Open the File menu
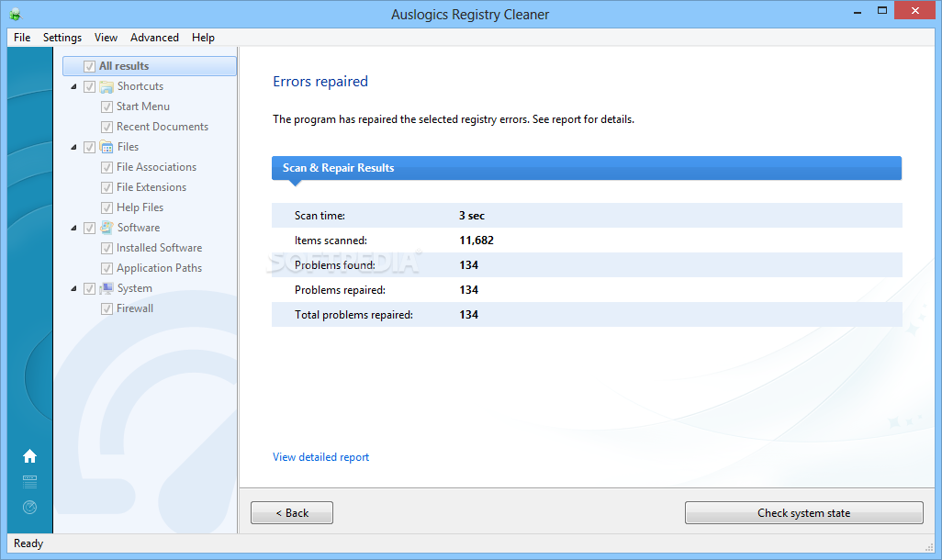Viewport: 942px width, 560px height. [22, 38]
